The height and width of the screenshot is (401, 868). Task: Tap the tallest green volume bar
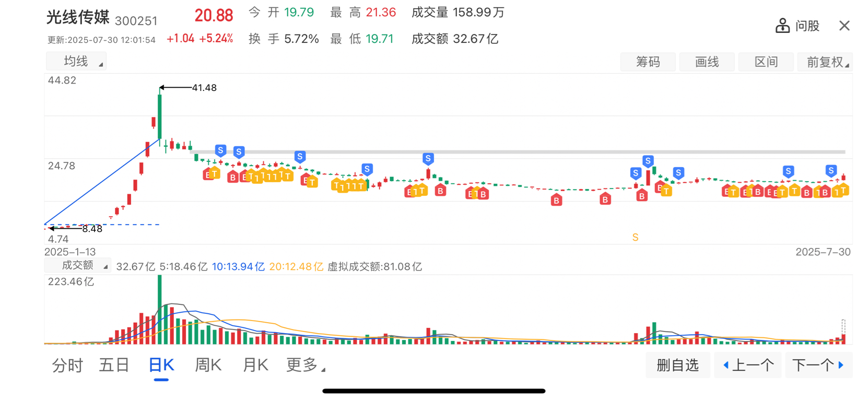160,309
